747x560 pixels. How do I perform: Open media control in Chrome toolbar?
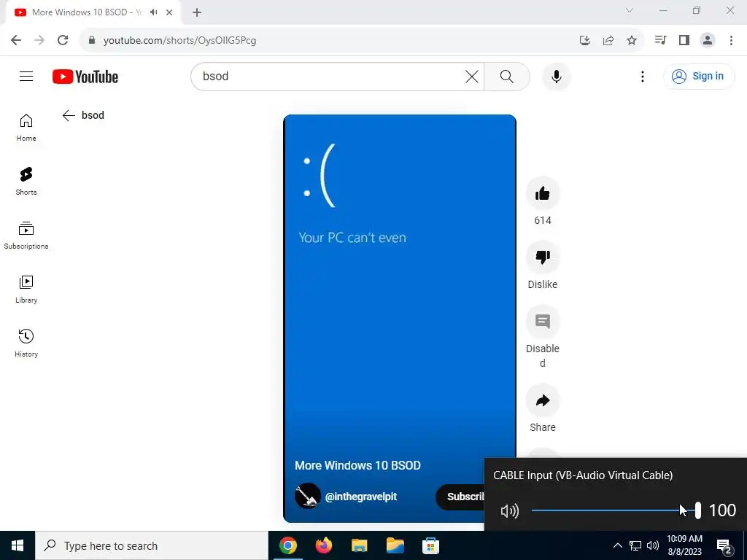[x=660, y=40]
